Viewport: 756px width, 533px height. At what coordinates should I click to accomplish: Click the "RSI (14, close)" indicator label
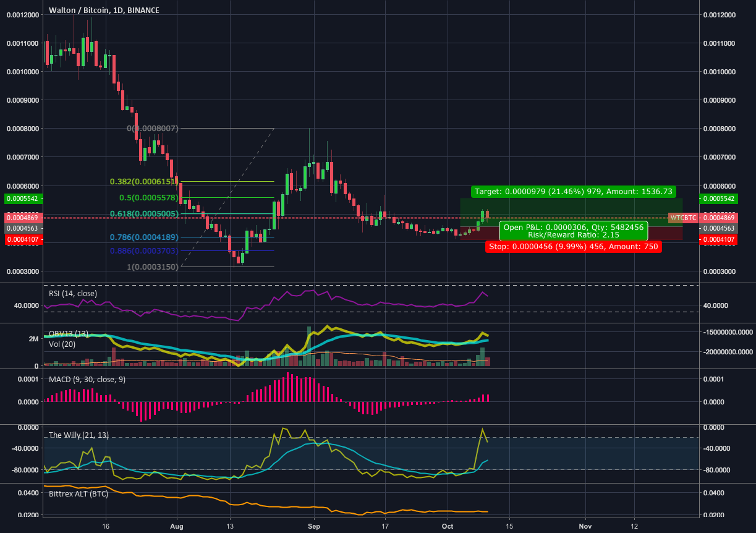click(x=73, y=293)
